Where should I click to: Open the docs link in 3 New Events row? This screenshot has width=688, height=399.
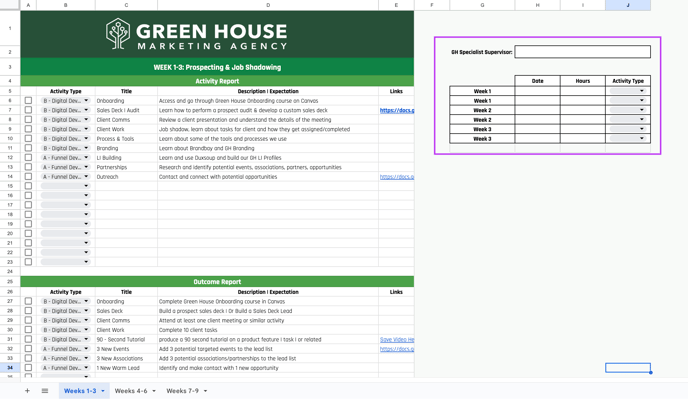tap(397, 349)
